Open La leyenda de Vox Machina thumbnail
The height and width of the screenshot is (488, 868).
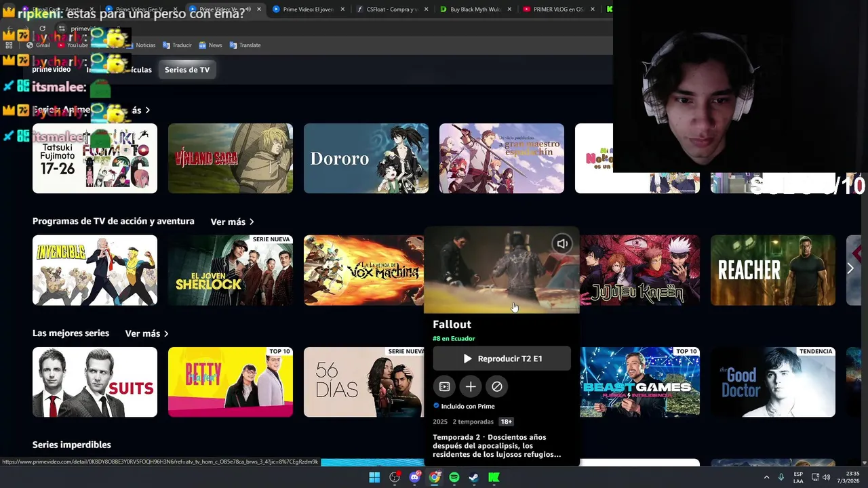tap(363, 270)
